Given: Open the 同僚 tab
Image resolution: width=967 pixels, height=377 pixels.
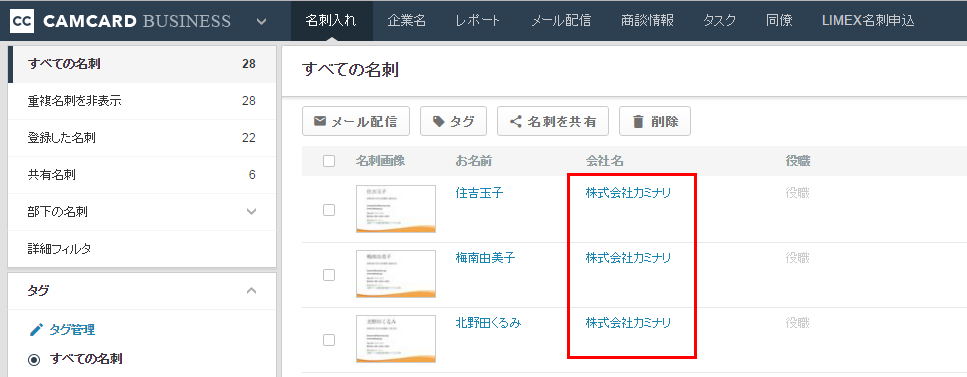Looking at the screenshot, I should 779,21.
